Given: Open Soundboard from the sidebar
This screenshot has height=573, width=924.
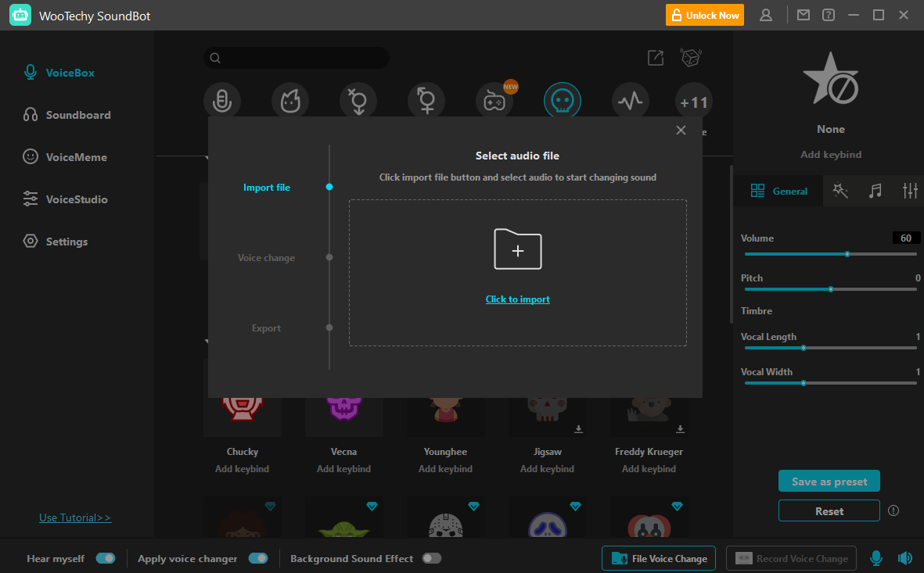Looking at the screenshot, I should click(77, 115).
